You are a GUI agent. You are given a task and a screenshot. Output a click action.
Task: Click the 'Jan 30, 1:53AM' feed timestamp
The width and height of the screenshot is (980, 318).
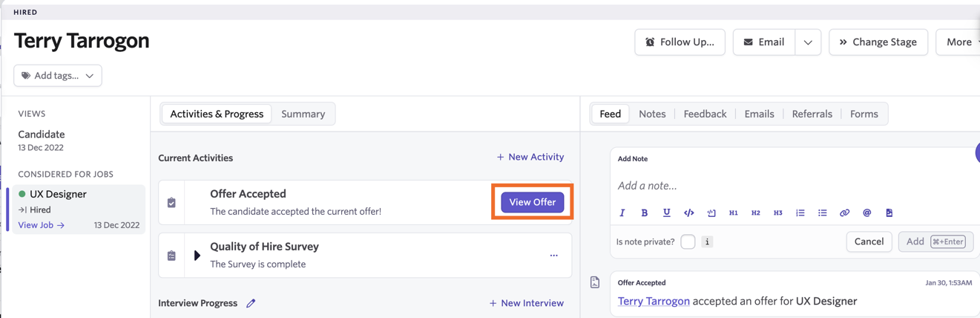click(x=948, y=283)
